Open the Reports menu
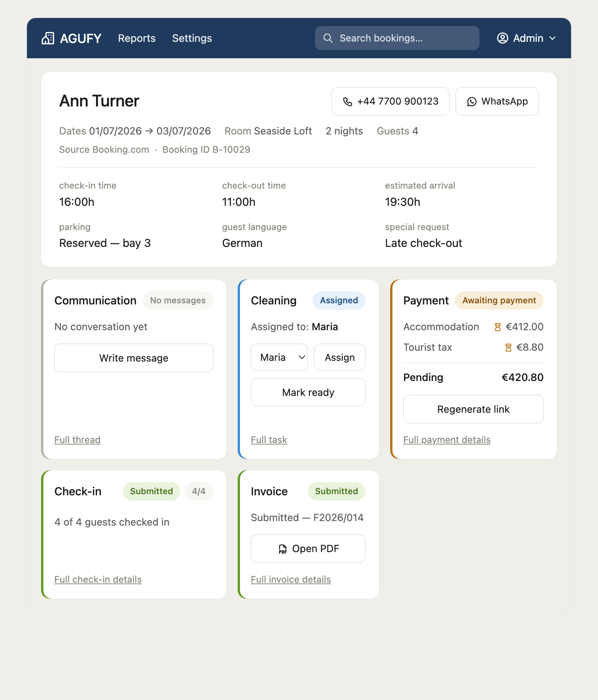Screen dimensions: 598x700 tap(137, 38)
